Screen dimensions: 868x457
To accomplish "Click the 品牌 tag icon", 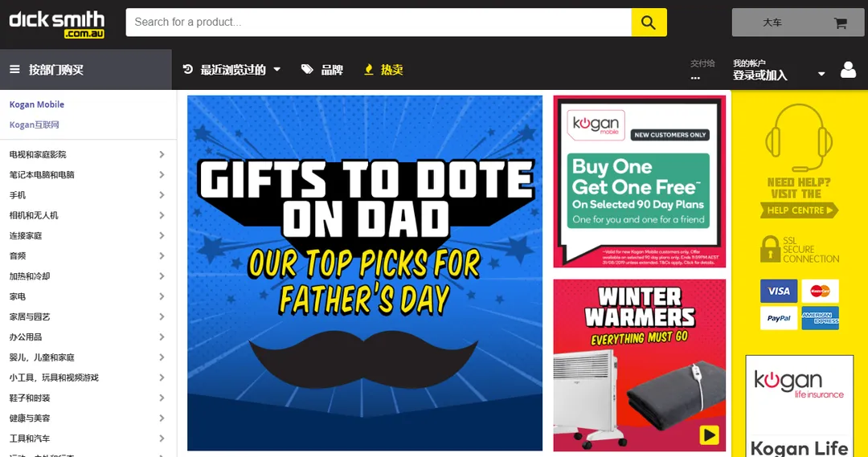I will click(x=307, y=69).
